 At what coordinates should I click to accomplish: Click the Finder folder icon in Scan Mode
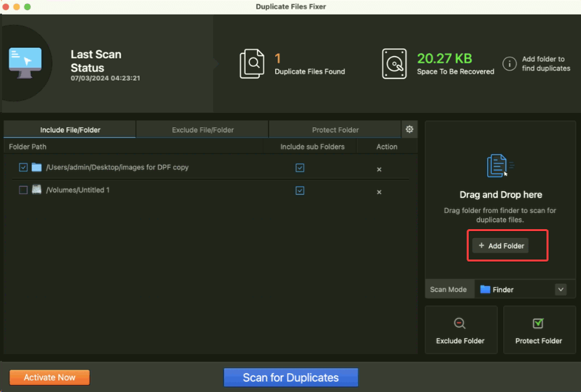coord(485,289)
